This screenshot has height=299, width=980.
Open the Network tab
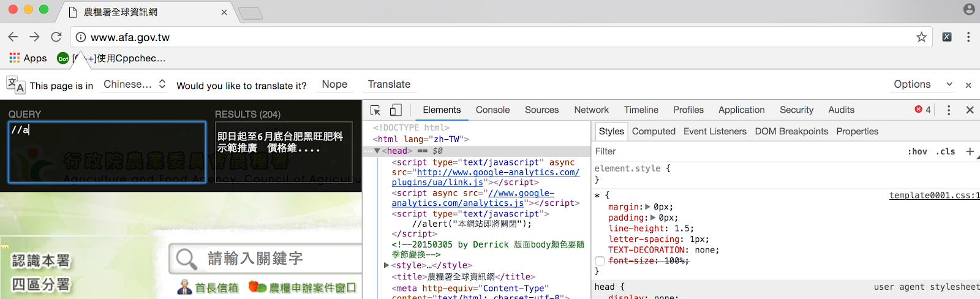[592, 110]
